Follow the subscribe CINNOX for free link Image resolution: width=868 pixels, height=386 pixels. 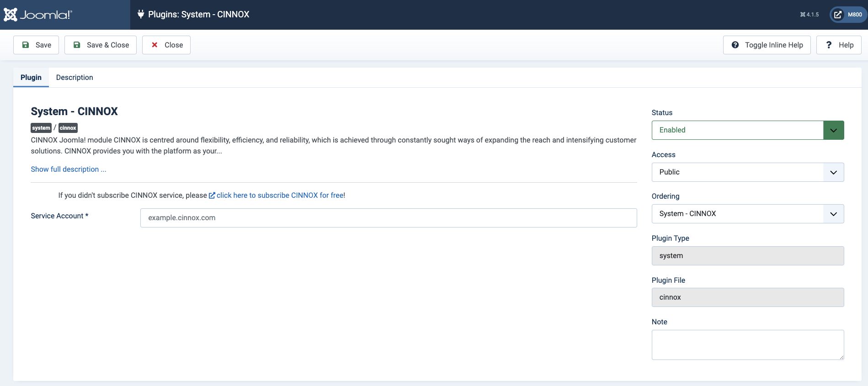click(280, 196)
